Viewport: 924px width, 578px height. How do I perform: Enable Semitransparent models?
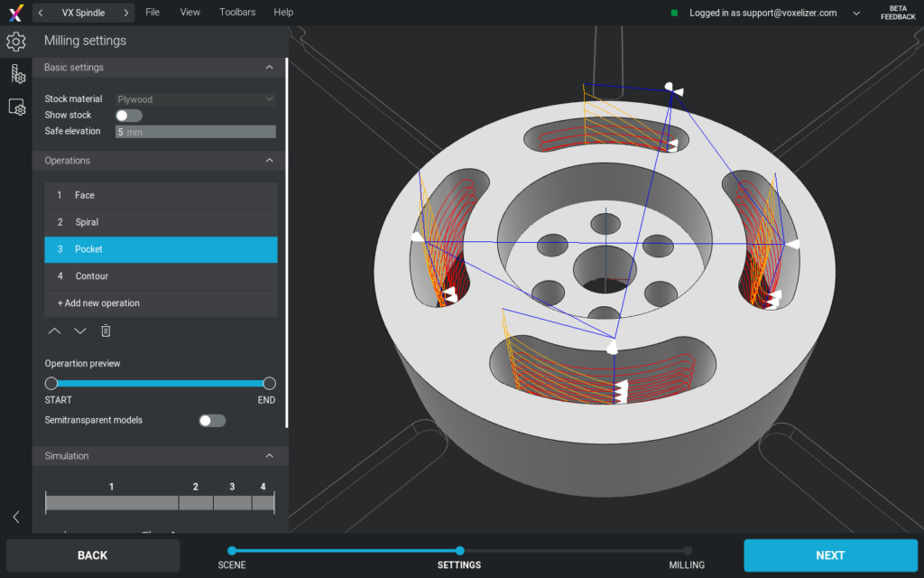tap(212, 420)
